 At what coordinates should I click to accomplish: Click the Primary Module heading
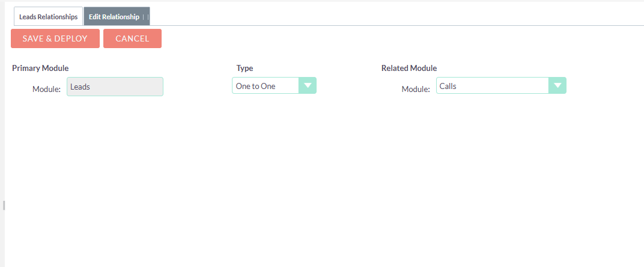(40, 68)
